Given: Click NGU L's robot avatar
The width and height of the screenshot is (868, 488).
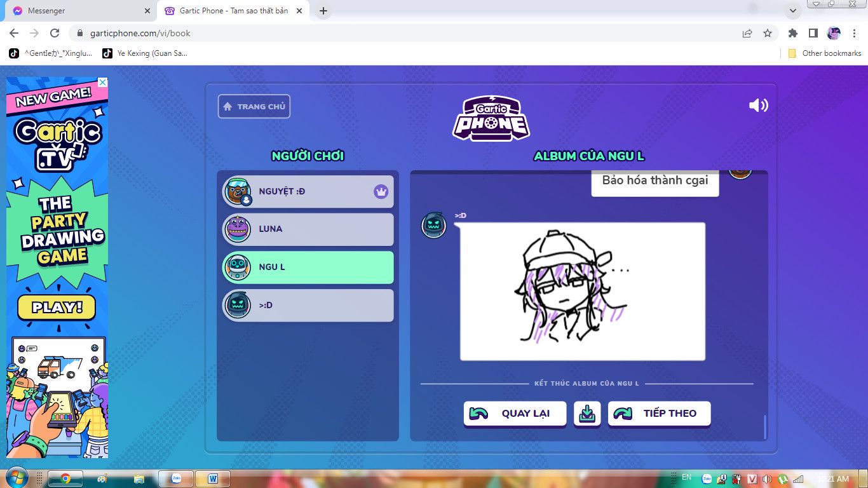Looking at the screenshot, I should click(238, 267).
